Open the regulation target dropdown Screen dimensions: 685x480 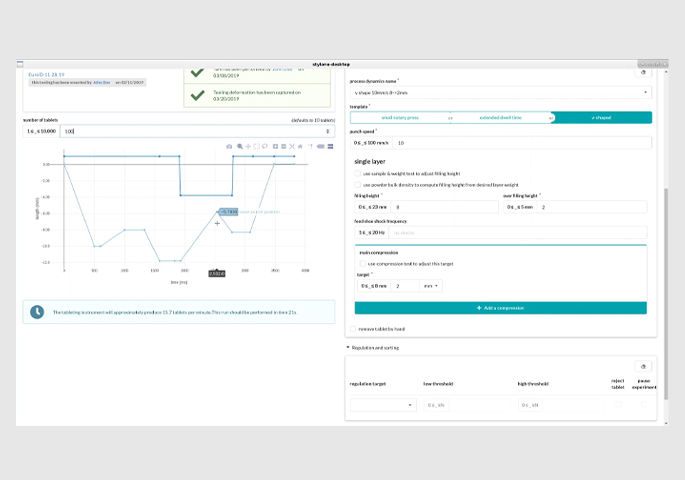tap(383, 405)
